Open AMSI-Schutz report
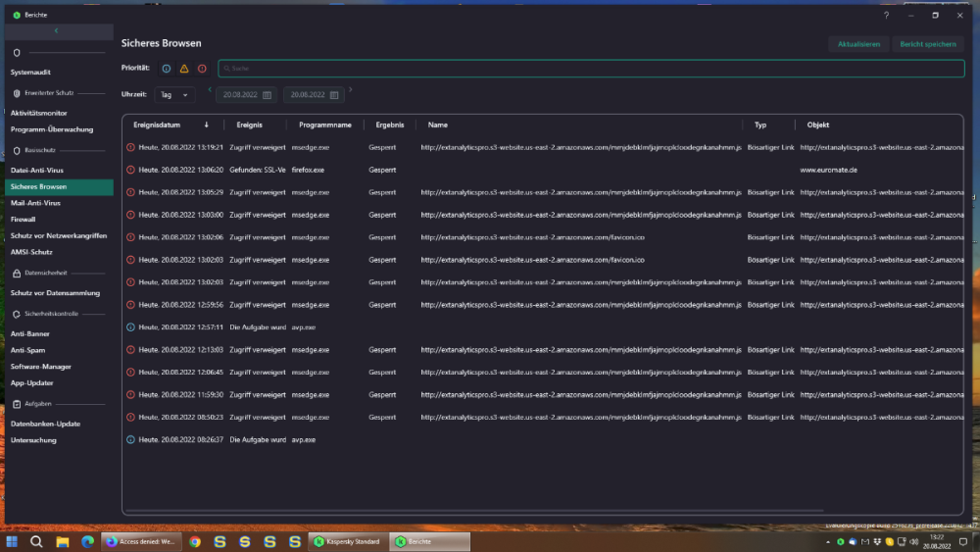The height and width of the screenshot is (552, 980). coord(31,252)
